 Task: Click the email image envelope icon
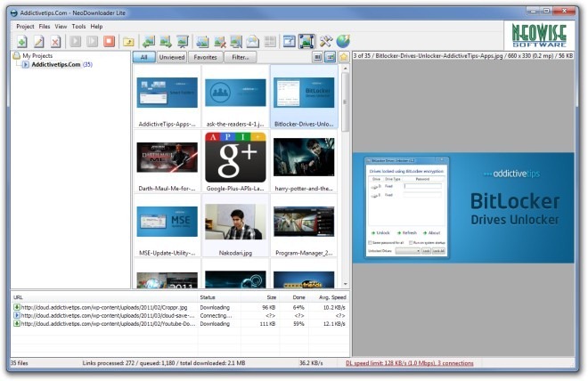[253, 41]
